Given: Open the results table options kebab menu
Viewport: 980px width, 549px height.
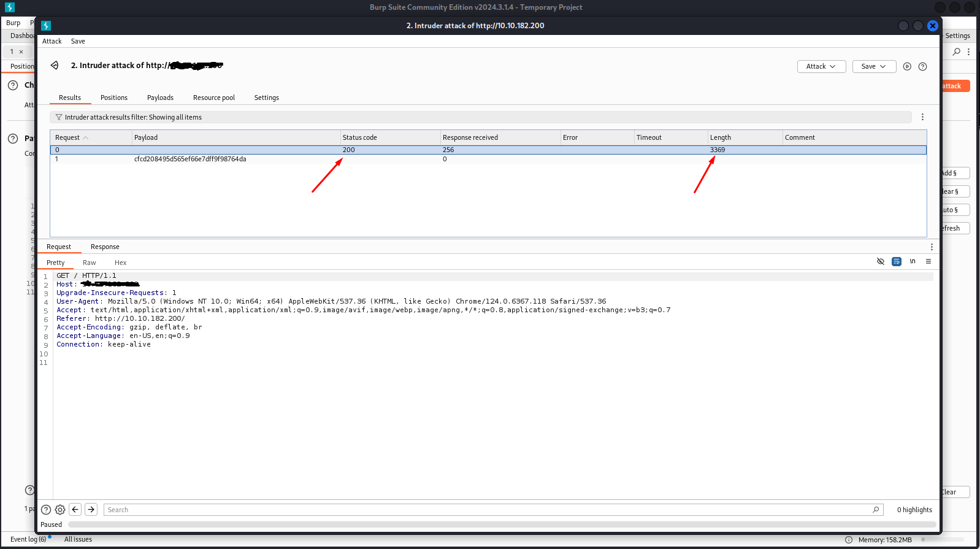Looking at the screenshot, I should [922, 117].
